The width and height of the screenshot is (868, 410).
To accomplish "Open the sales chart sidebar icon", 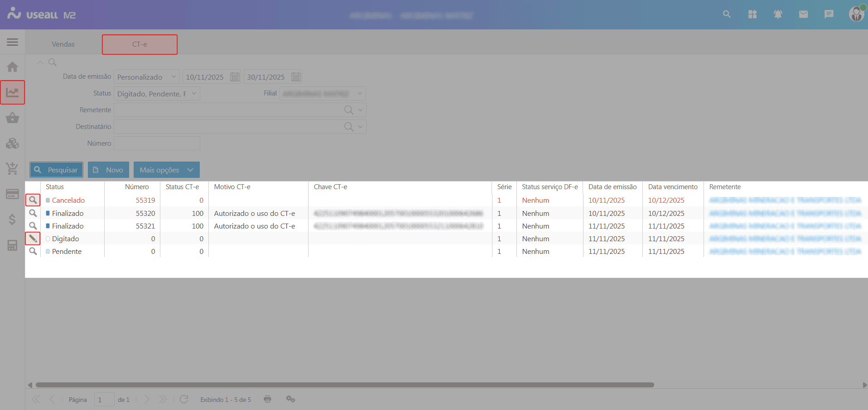I will (12, 93).
